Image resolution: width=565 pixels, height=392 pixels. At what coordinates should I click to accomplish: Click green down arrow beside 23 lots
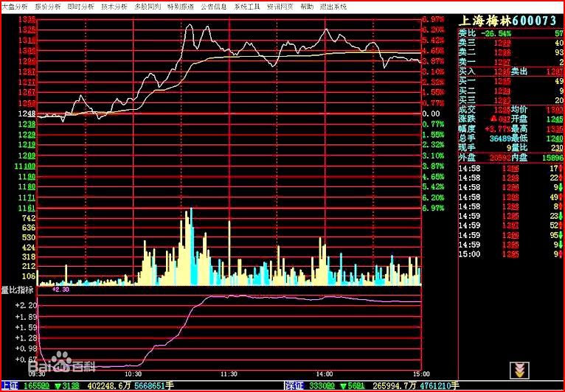click(561, 216)
